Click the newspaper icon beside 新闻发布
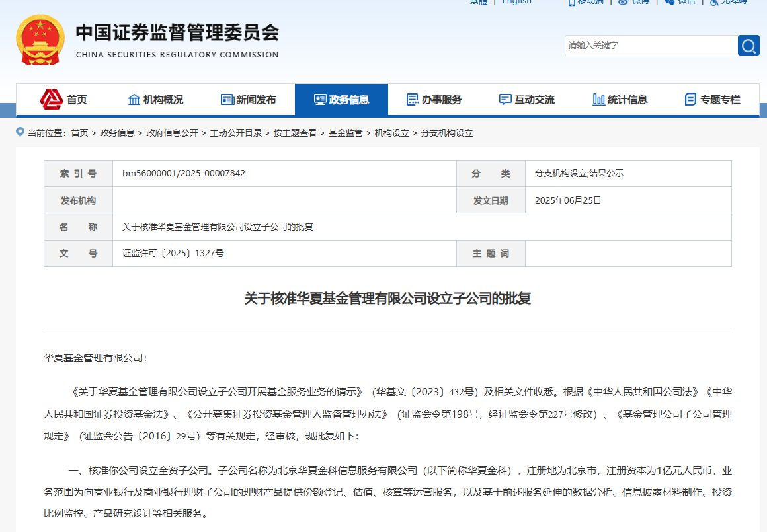 point(227,100)
